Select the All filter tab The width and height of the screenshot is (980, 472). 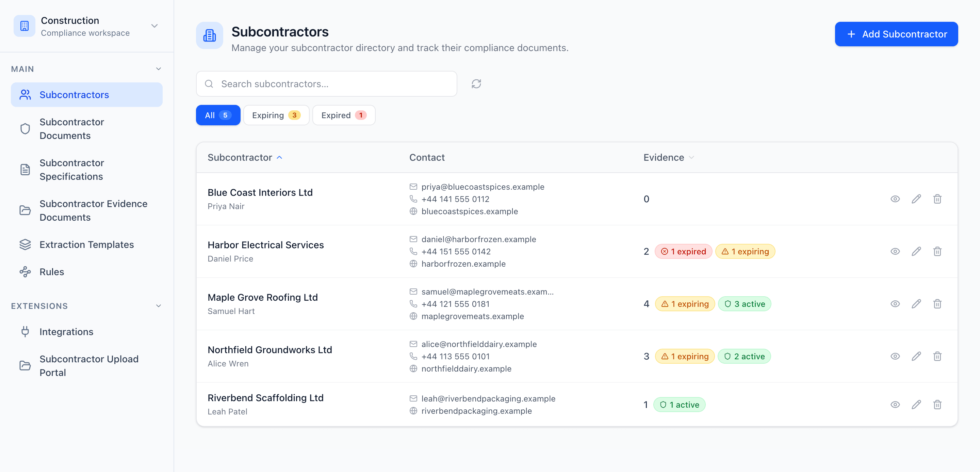218,115
